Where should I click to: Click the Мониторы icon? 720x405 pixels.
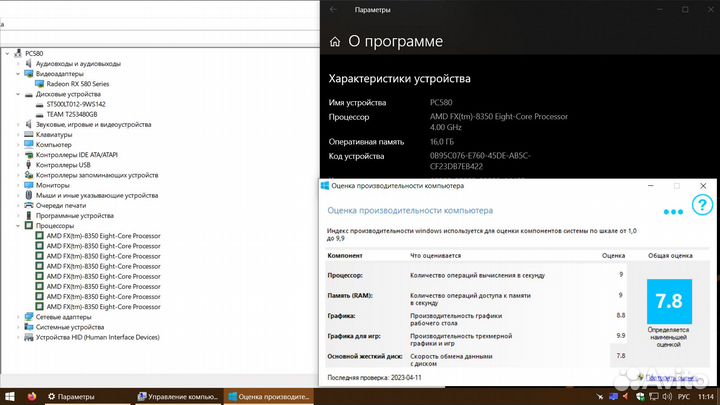click(28, 185)
